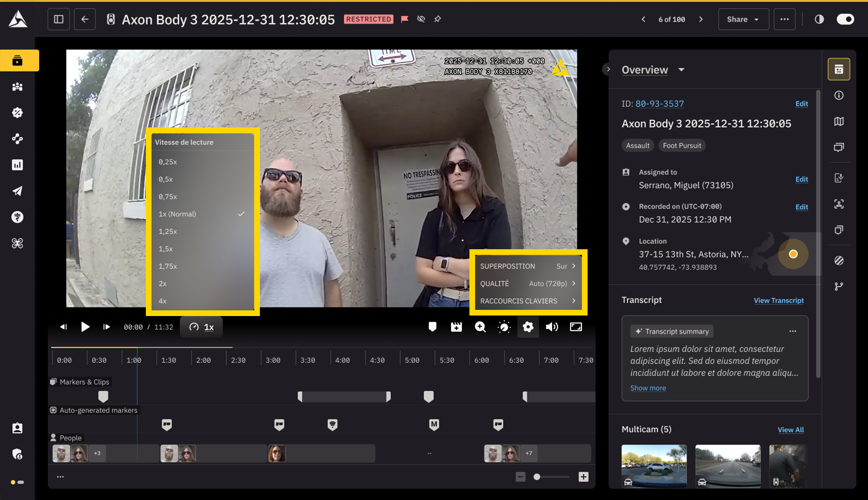Expand the QUALITÉ submenu
The height and width of the screenshot is (500, 868).
click(527, 284)
